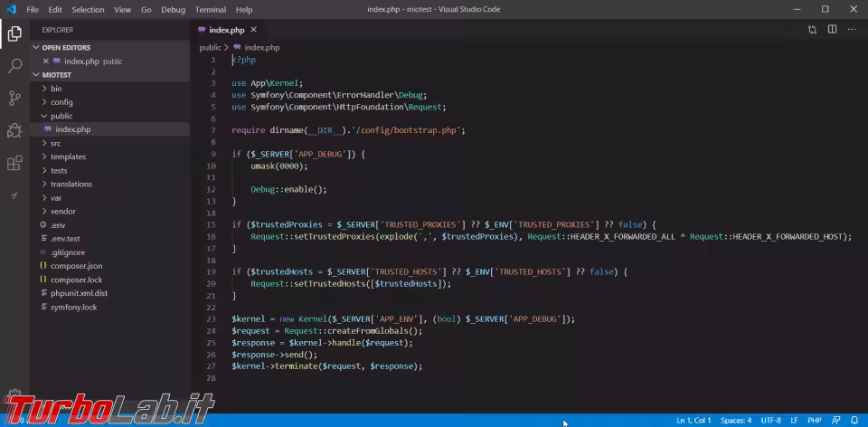Open the Terminal menu
The height and width of the screenshot is (427, 868).
tap(211, 9)
